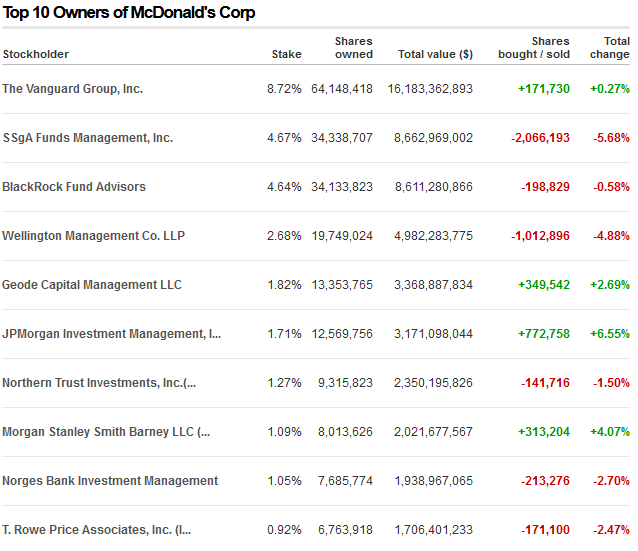This screenshot has height=551, width=638.
Task: Click total value 8,611,280,866
Action: coord(434,187)
